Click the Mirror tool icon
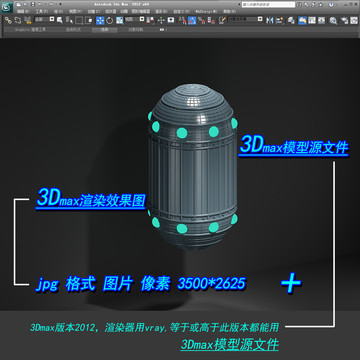This screenshot has height=360, width=360. tap(270, 20)
